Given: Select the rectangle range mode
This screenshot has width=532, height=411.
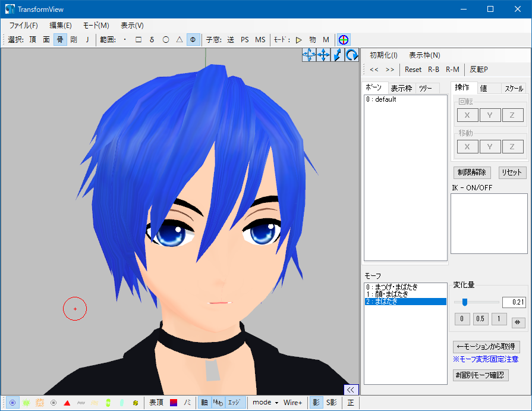Looking at the screenshot, I should click(x=138, y=40).
